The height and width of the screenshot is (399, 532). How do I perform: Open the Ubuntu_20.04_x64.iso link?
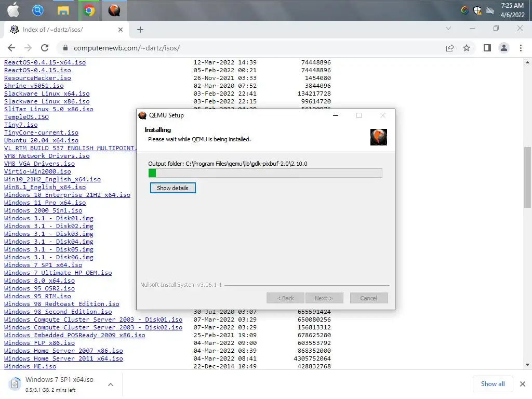[41, 140]
